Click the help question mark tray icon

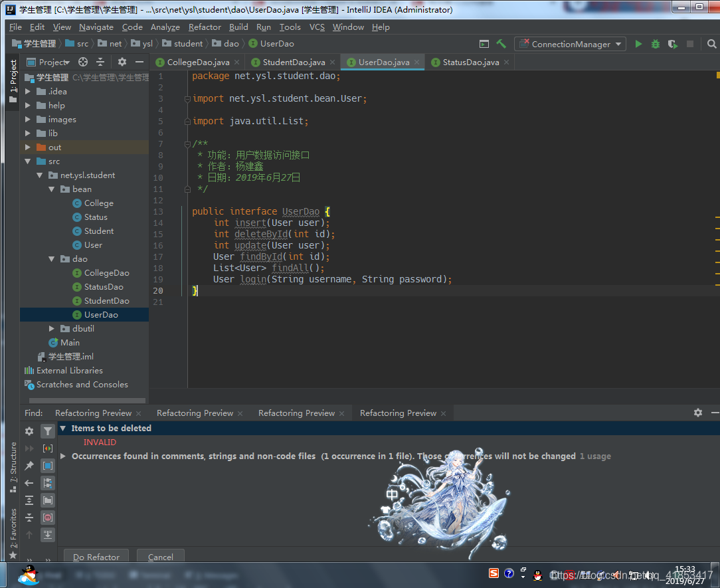pos(509,573)
